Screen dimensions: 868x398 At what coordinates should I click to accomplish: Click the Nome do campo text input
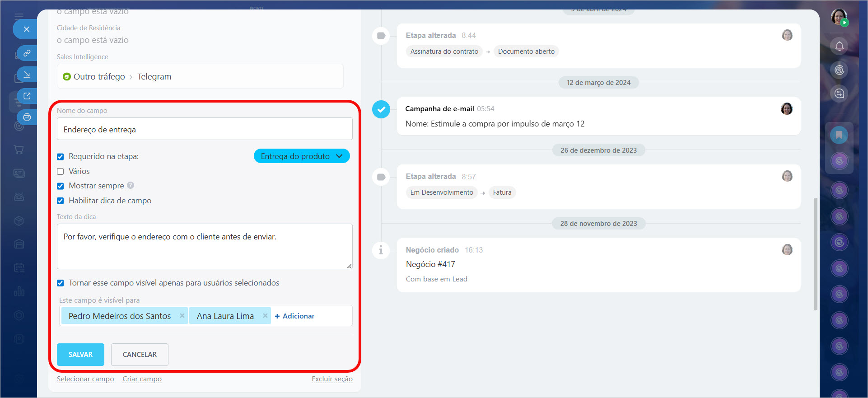[x=205, y=129]
